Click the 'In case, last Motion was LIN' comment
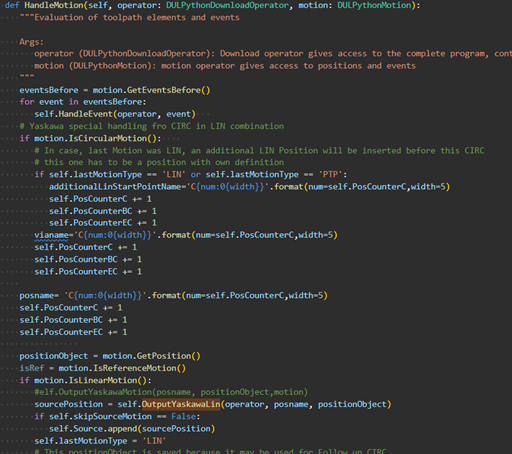This screenshot has width=512, height=454. (259, 151)
